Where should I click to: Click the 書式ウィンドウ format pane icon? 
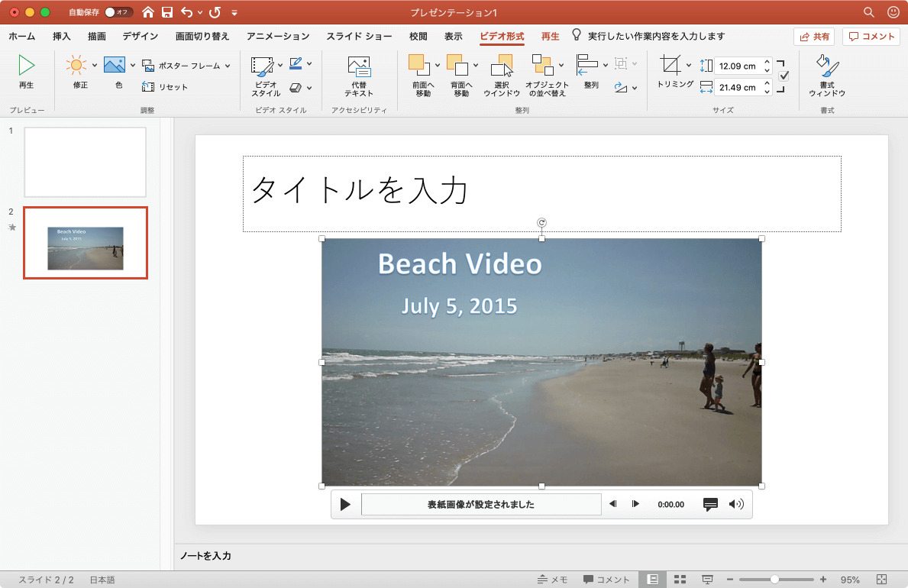(x=827, y=66)
